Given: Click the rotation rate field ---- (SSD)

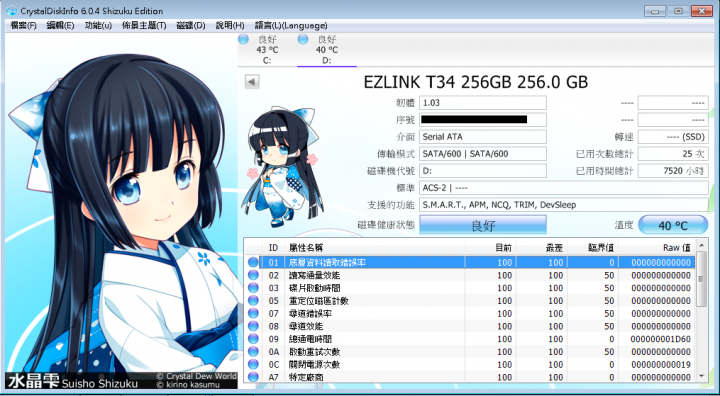Looking at the screenshot, I should coord(673,136).
